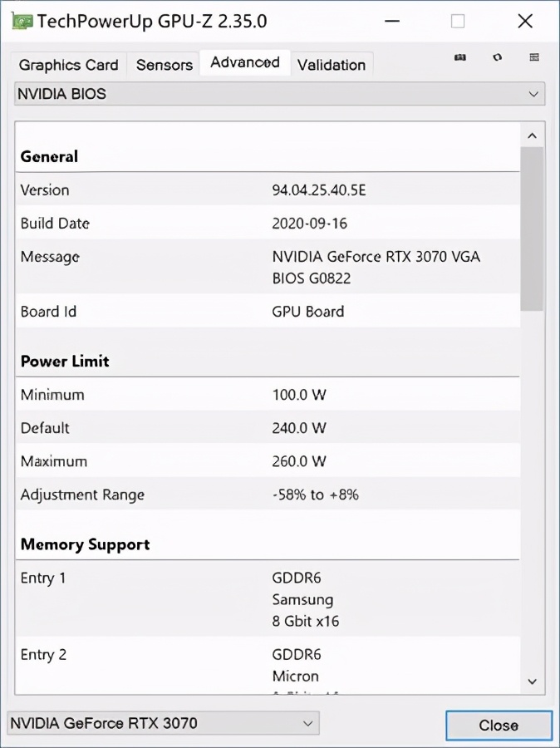Click the refresh icon in the toolbar
Image resolution: width=560 pixels, height=748 pixels.
pos(496,58)
